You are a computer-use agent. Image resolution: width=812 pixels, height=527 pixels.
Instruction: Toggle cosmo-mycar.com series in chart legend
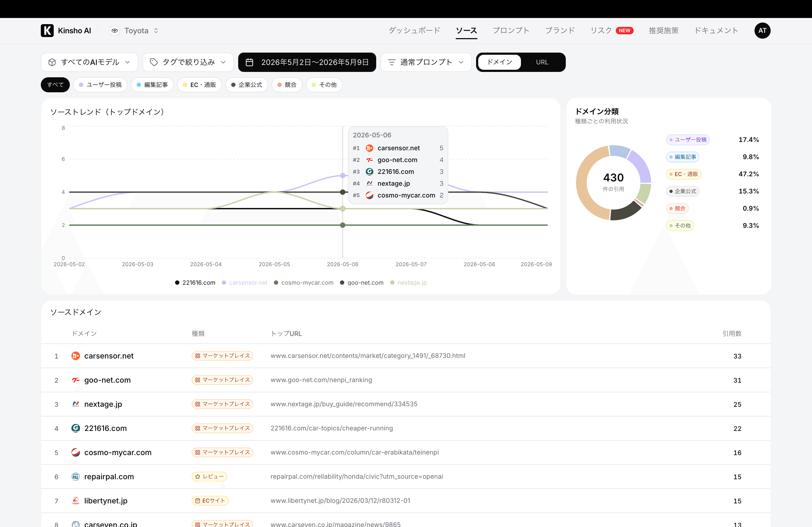[304, 283]
